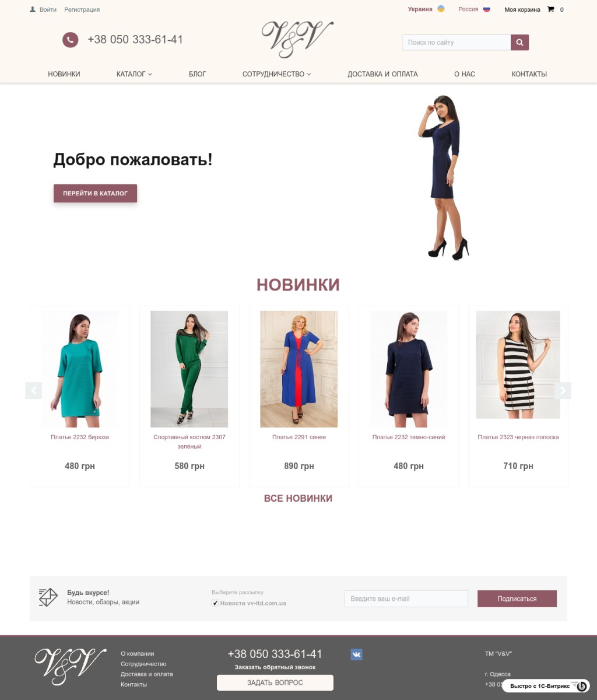Click the phone icon beside the header number
The width and height of the screenshot is (597, 700).
pyautogui.click(x=70, y=40)
